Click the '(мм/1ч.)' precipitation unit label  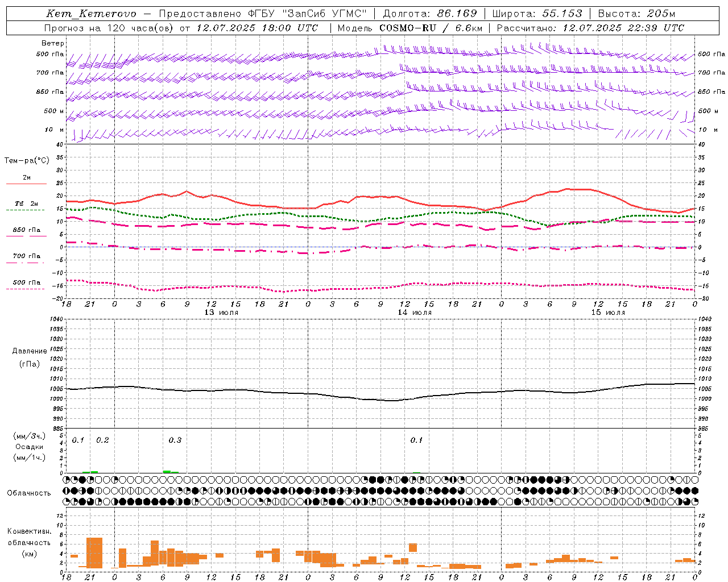click(30, 458)
